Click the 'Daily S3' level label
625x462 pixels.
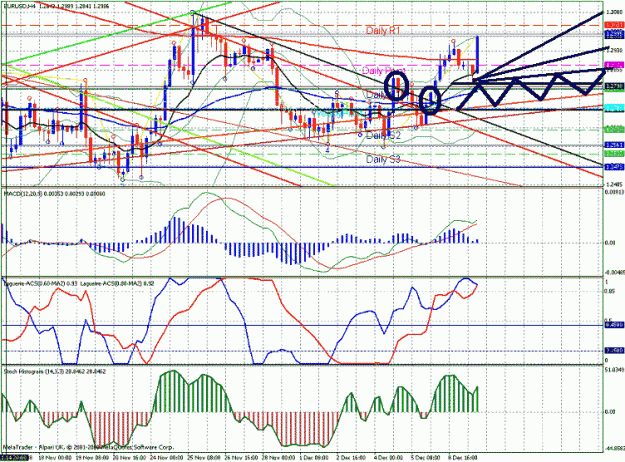pyautogui.click(x=383, y=159)
